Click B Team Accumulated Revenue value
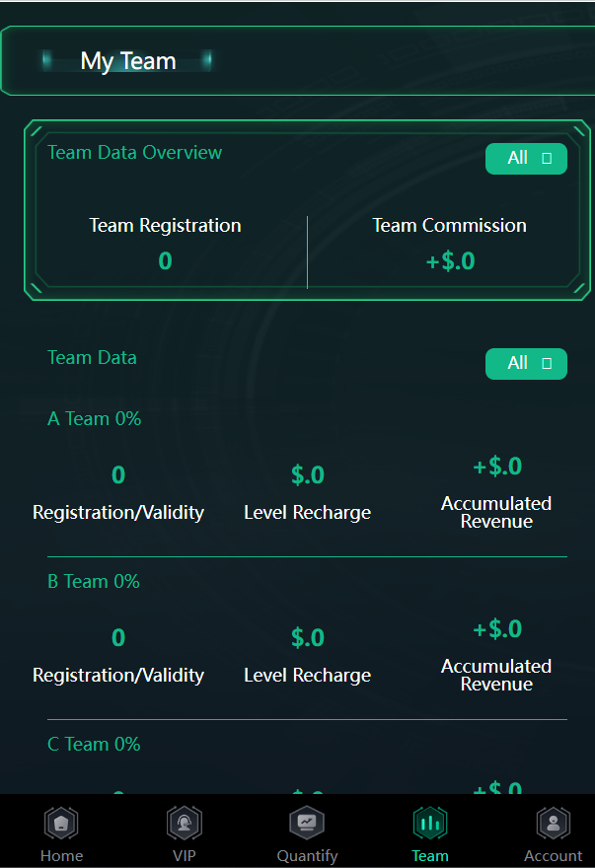 pos(496,629)
